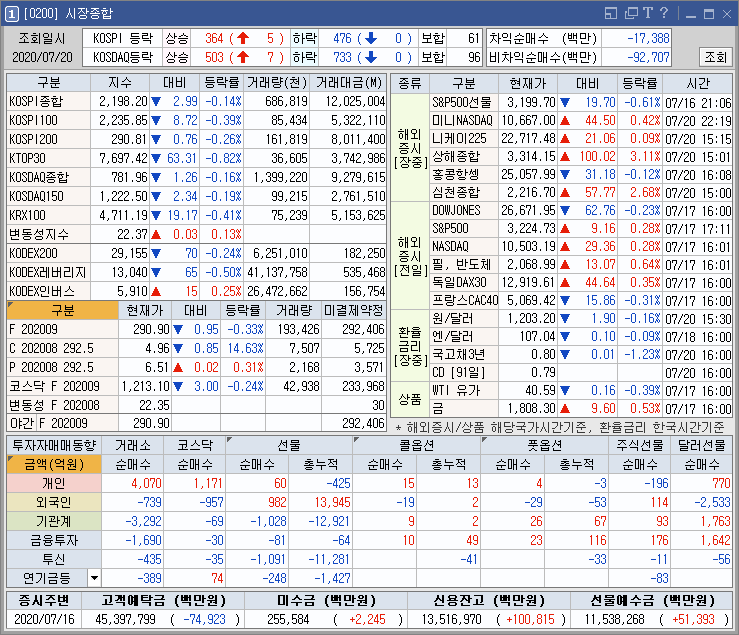
Task: Click the orange 금액(억원) header selector
Action: [54, 464]
